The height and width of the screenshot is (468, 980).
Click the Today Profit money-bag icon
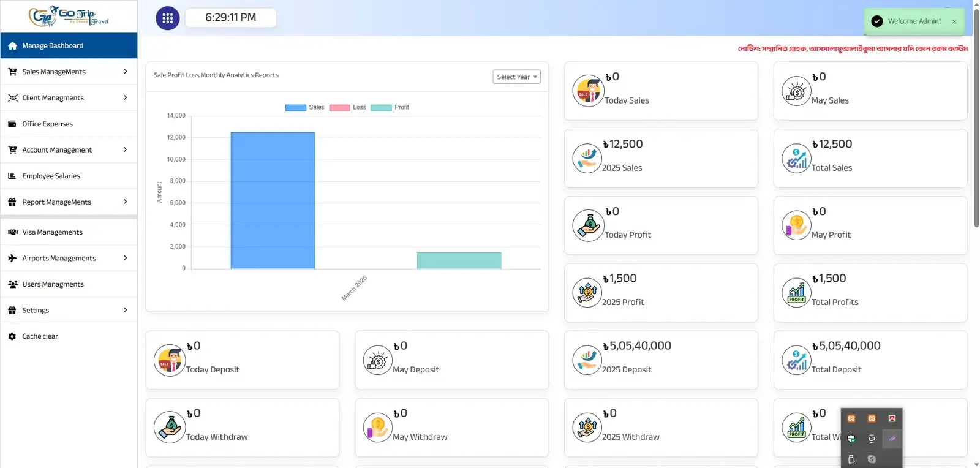click(588, 225)
